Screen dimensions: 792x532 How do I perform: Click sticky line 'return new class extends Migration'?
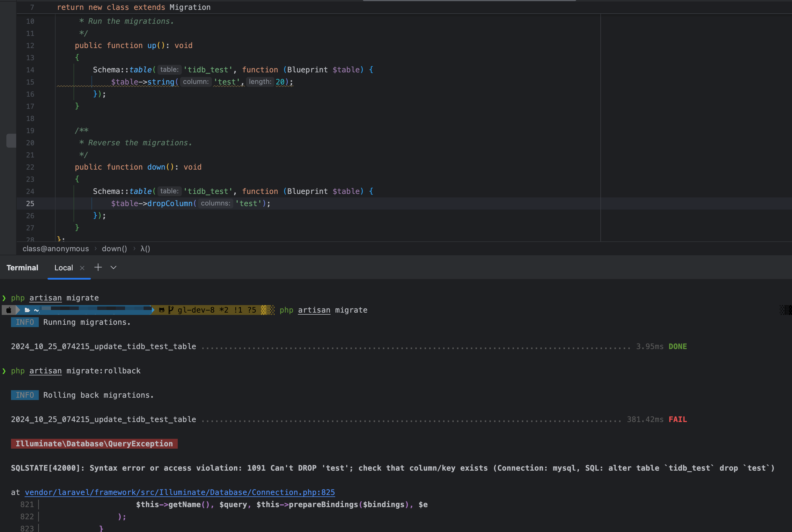click(x=134, y=7)
